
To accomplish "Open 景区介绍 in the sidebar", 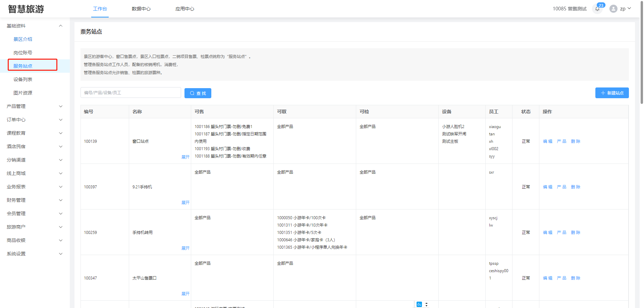I will [23, 39].
